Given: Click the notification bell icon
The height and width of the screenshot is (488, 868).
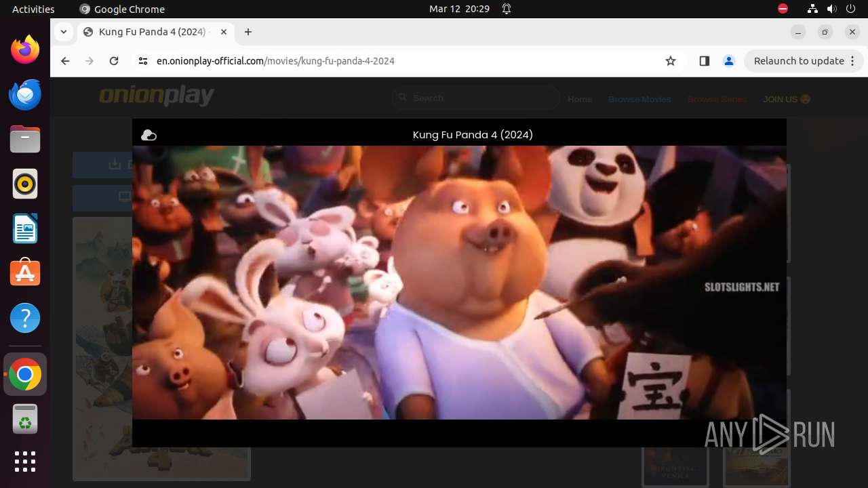Looking at the screenshot, I should point(507,9).
